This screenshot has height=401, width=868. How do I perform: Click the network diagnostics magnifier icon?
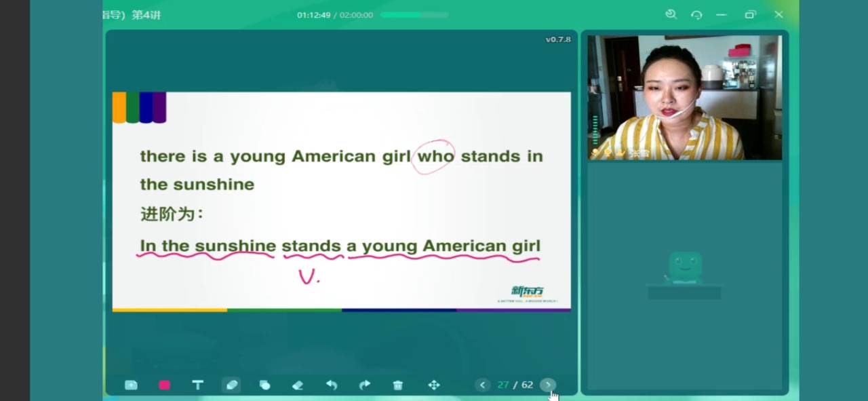point(671,14)
